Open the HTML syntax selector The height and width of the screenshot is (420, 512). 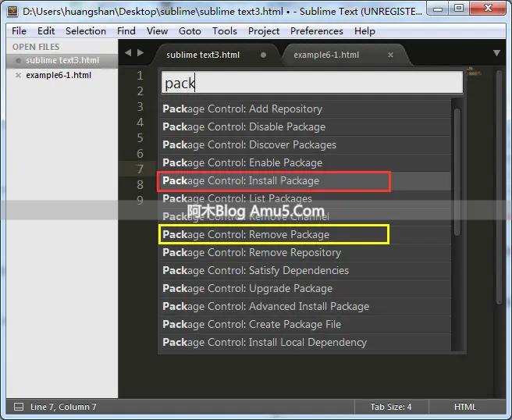pos(465,407)
